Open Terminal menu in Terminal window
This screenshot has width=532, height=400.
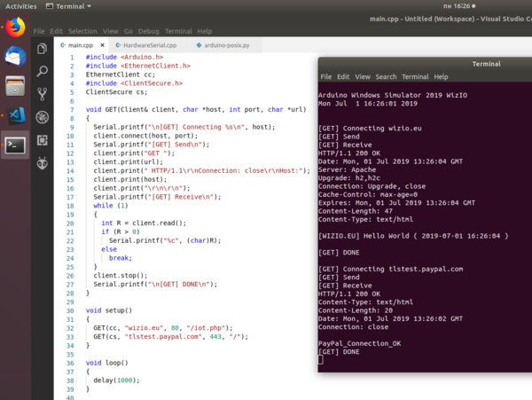coord(415,76)
